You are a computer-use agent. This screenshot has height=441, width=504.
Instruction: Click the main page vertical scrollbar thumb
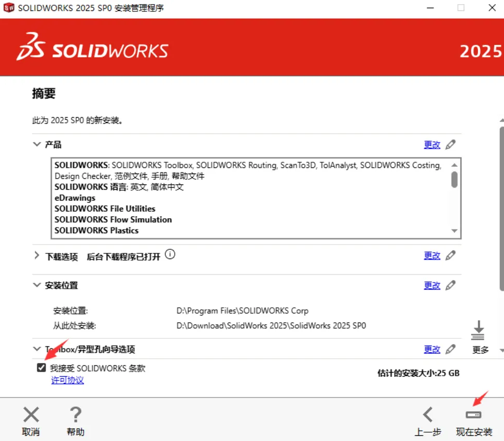click(x=502, y=209)
